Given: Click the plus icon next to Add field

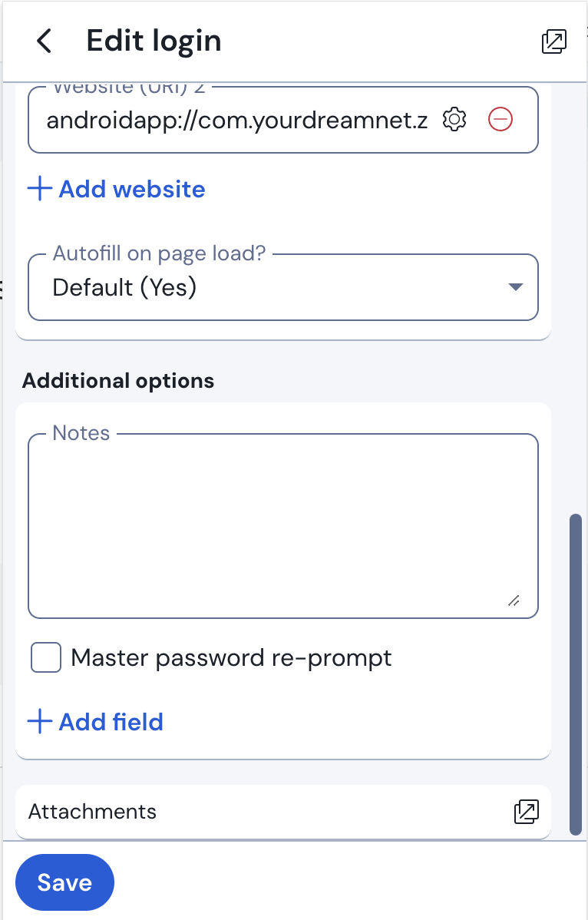Looking at the screenshot, I should pyautogui.click(x=39, y=721).
